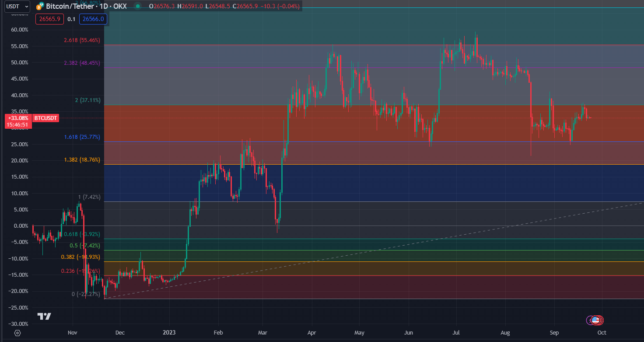The image size is (644, 342).
Task: Select the 1.382 (18.76%) Fibonacci level label
Action: pyautogui.click(x=82, y=160)
